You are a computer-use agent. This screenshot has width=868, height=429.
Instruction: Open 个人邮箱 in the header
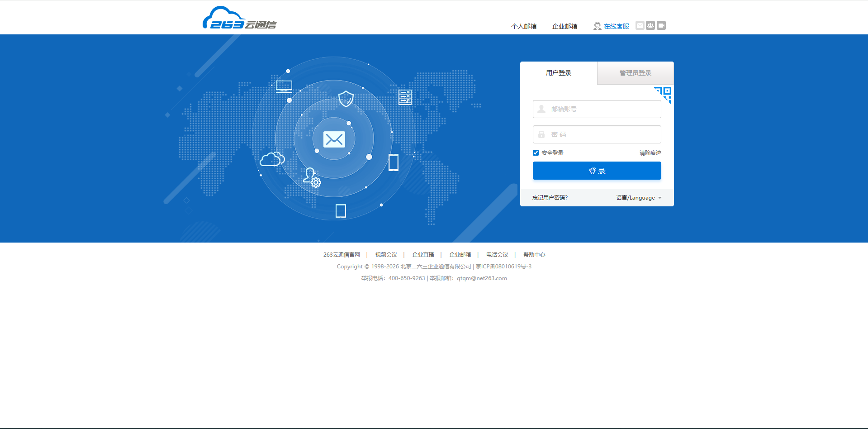click(524, 26)
